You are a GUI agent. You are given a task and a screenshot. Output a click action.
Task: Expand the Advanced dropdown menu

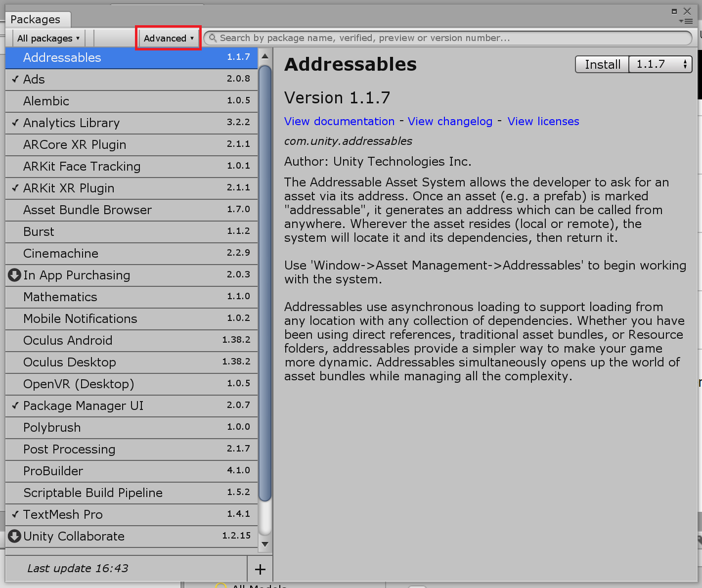point(168,38)
